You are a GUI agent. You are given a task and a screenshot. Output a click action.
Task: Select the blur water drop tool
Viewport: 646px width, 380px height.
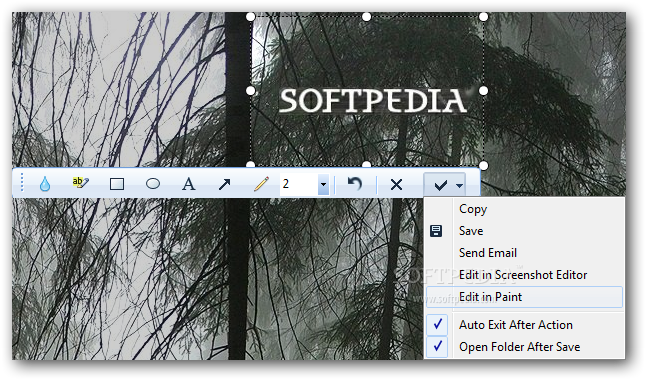[x=44, y=184]
